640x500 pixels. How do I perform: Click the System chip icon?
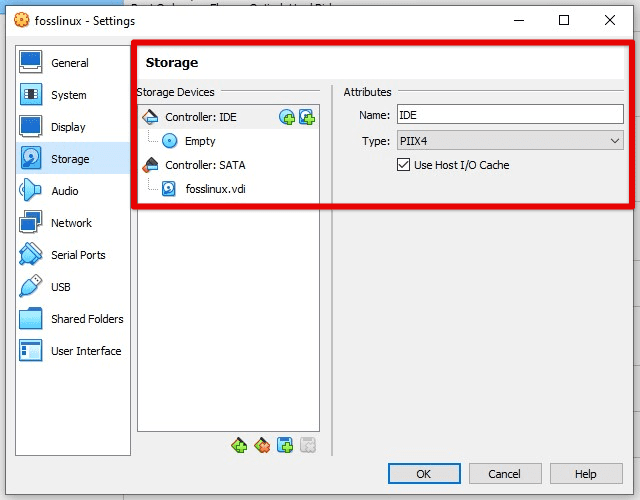[x=31, y=94]
